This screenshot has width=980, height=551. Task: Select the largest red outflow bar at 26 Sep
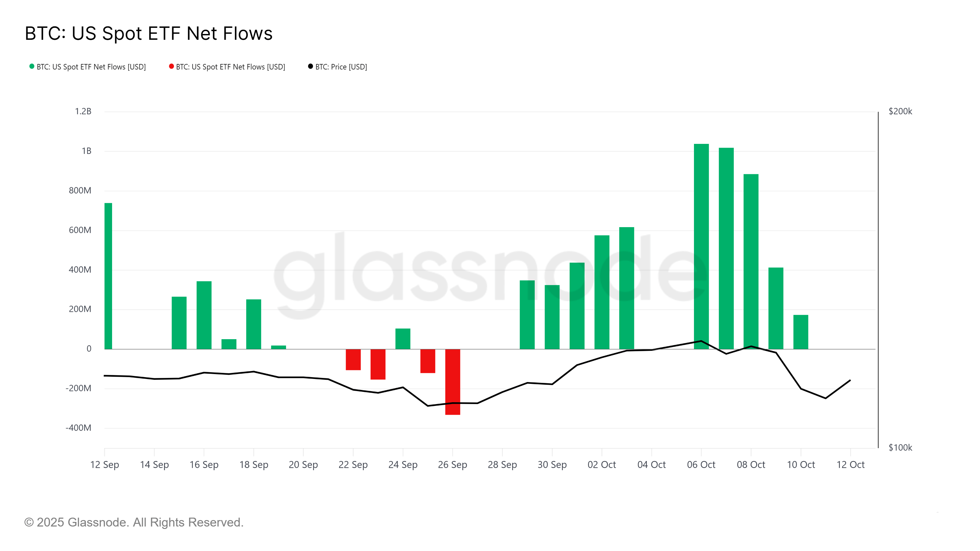point(452,381)
